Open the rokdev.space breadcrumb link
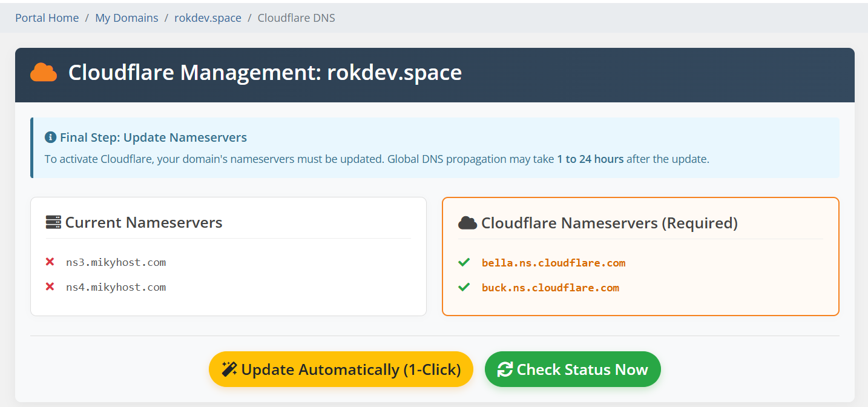Viewport: 868px width, 407px height. click(x=208, y=18)
